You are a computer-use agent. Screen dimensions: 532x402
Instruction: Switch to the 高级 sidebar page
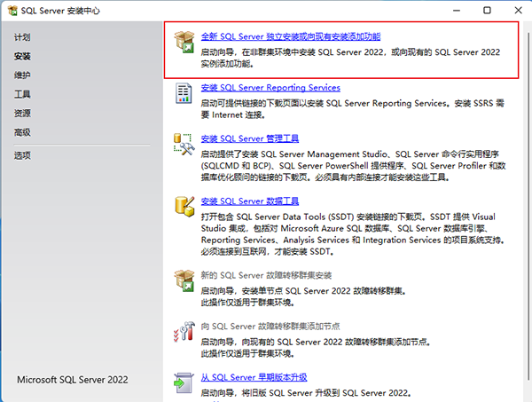(x=22, y=132)
